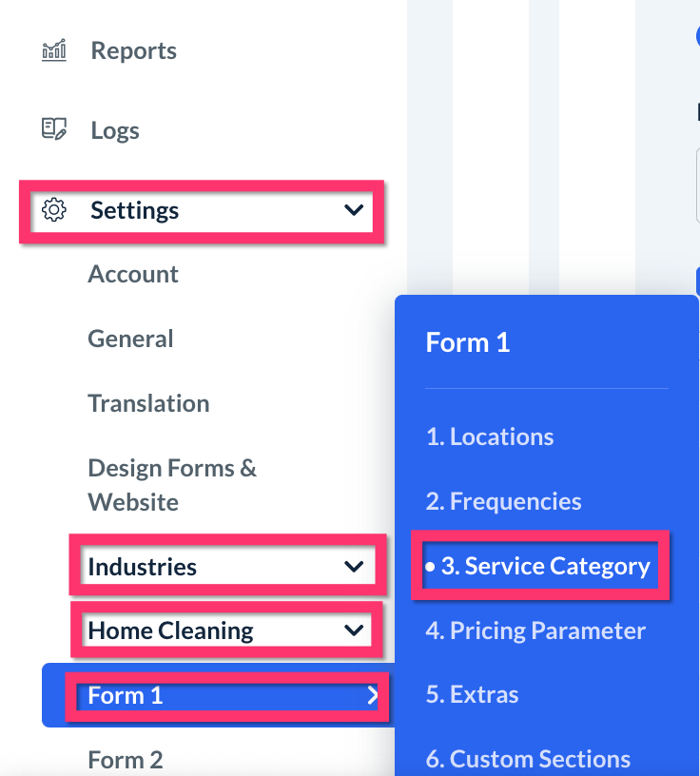Click the Reports chart icon
This screenshot has width=700, height=776.
pos(54,50)
